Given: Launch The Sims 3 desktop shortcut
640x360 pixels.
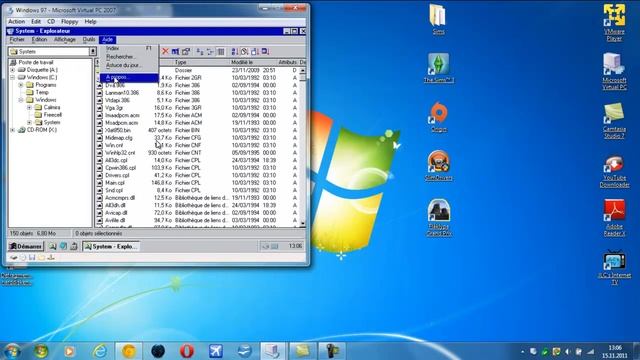Looking at the screenshot, I should pyautogui.click(x=438, y=68).
